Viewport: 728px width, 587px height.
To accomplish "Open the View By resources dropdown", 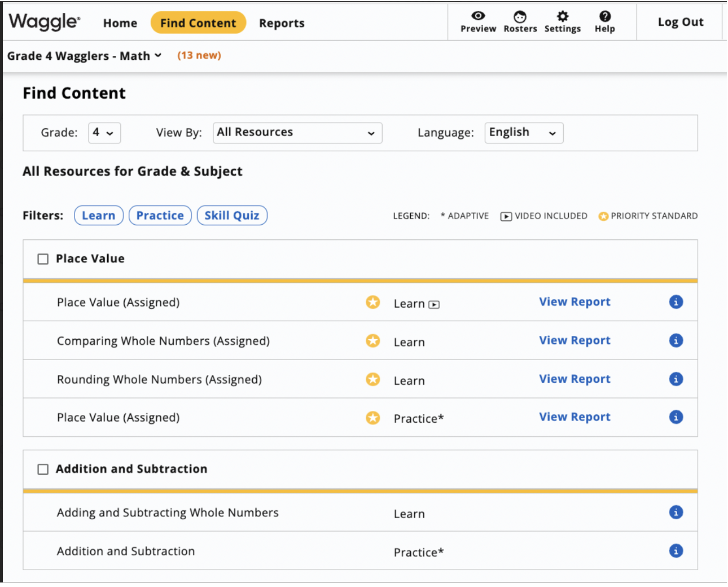I will pyautogui.click(x=297, y=133).
